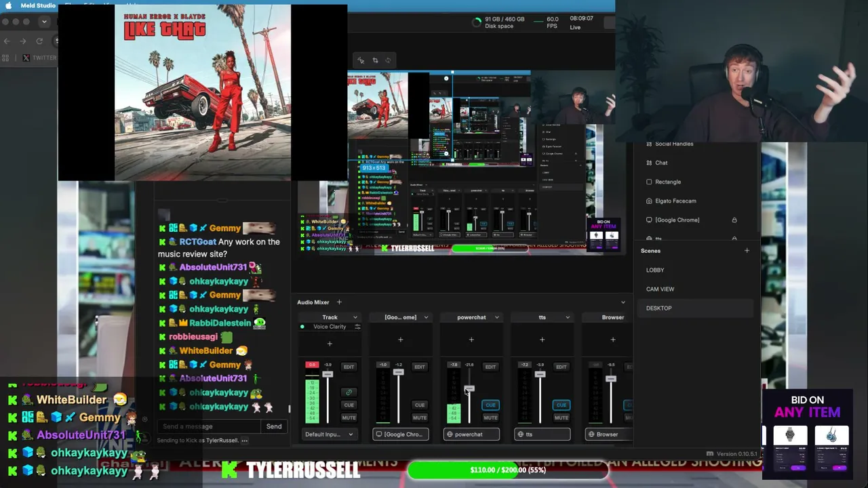
Task: Open the tts channel header dropdown
Action: click(568, 317)
